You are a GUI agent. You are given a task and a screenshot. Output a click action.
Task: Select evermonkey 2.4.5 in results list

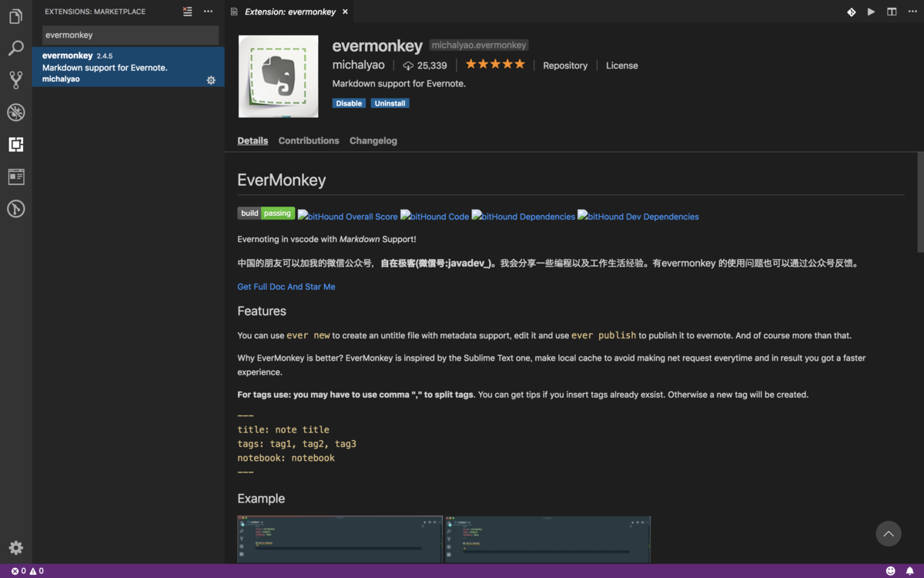click(129, 67)
